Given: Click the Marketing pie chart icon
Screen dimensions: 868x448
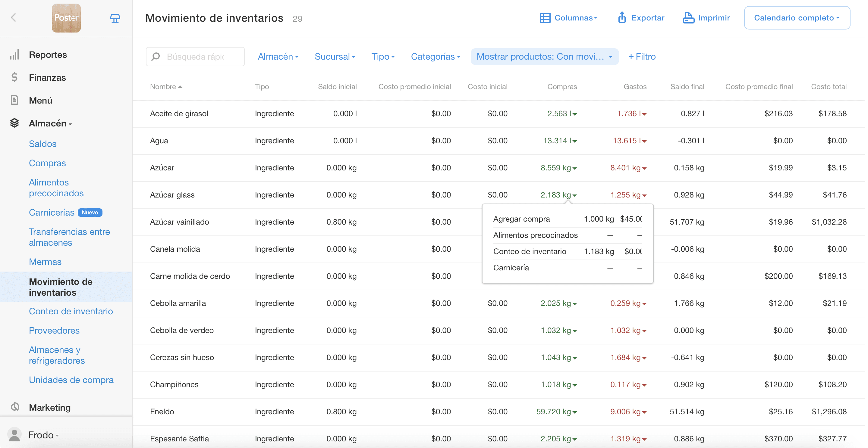Looking at the screenshot, I should (15, 407).
